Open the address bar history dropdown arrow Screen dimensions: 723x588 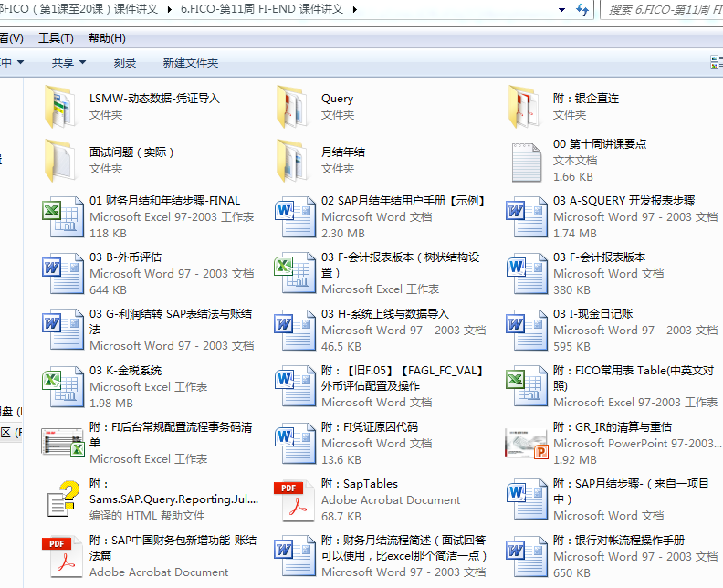[561, 10]
